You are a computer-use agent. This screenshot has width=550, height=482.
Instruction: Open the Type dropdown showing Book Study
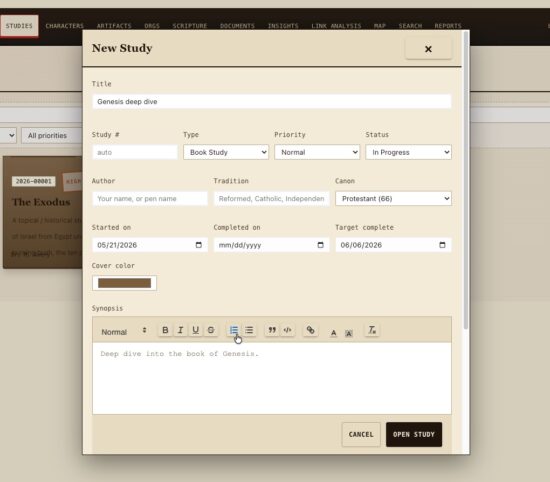point(226,152)
